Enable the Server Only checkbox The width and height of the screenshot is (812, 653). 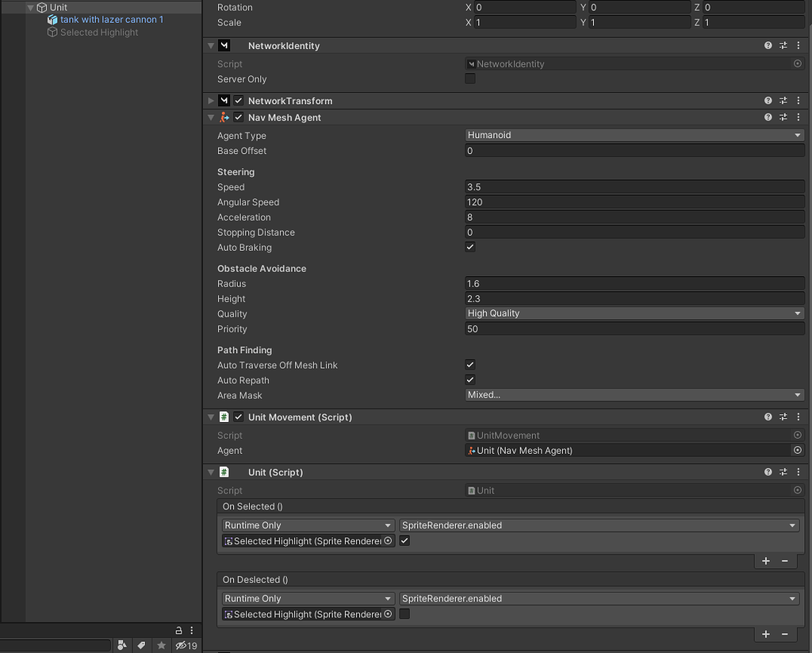(470, 79)
